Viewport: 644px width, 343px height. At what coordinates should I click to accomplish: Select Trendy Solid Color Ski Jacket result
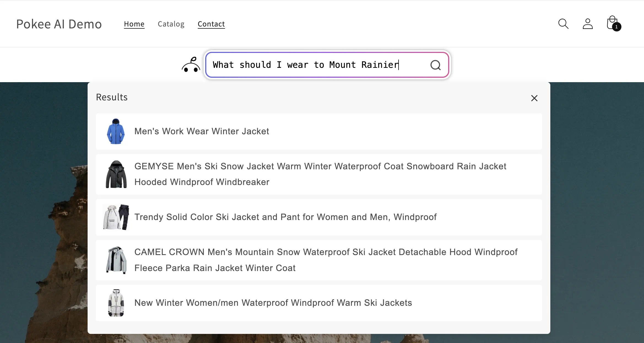coord(285,217)
